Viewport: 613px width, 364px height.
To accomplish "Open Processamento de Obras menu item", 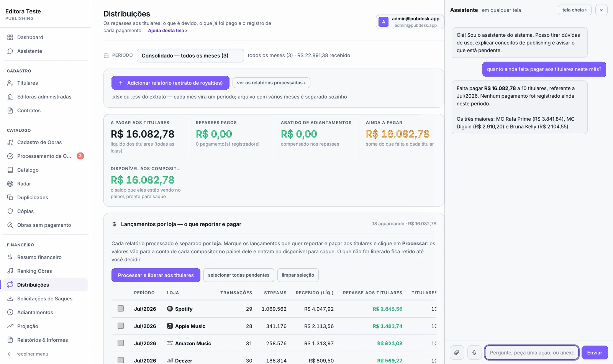I will [46, 156].
